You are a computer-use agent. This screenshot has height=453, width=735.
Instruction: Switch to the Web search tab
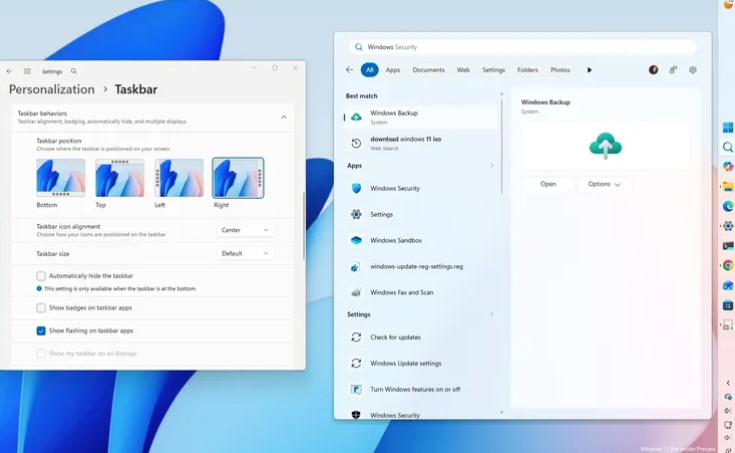pos(463,70)
